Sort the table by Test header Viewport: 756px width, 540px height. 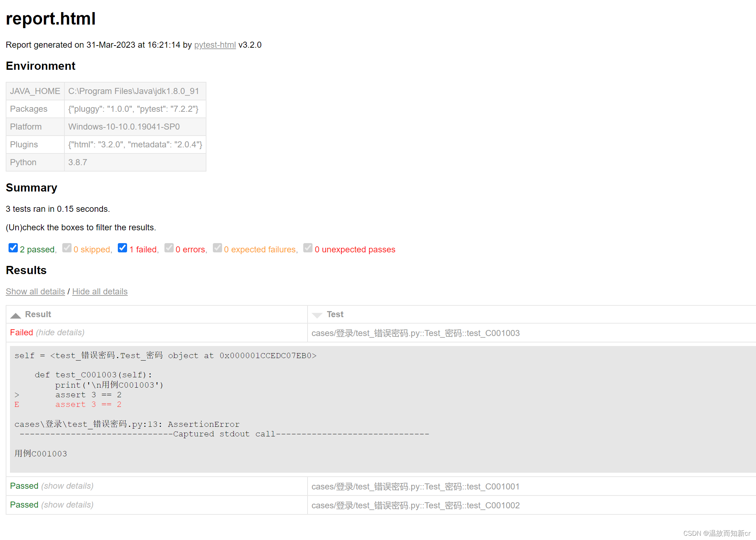tap(335, 314)
